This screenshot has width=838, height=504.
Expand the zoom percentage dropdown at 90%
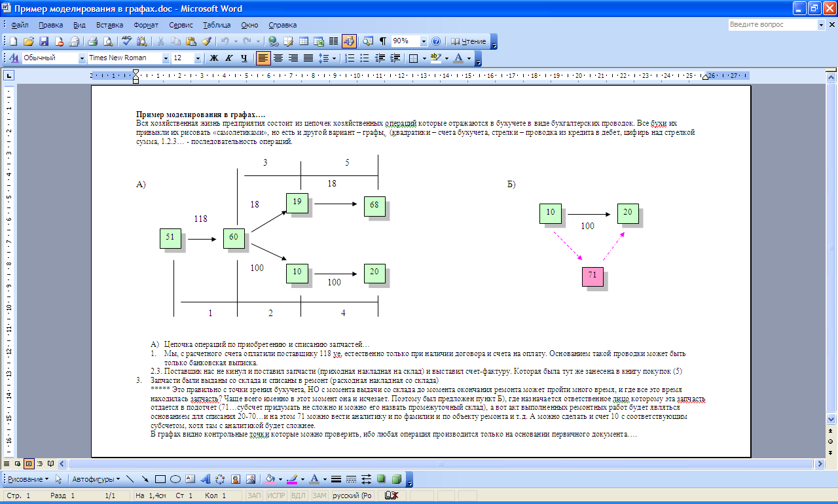click(x=424, y=41)
